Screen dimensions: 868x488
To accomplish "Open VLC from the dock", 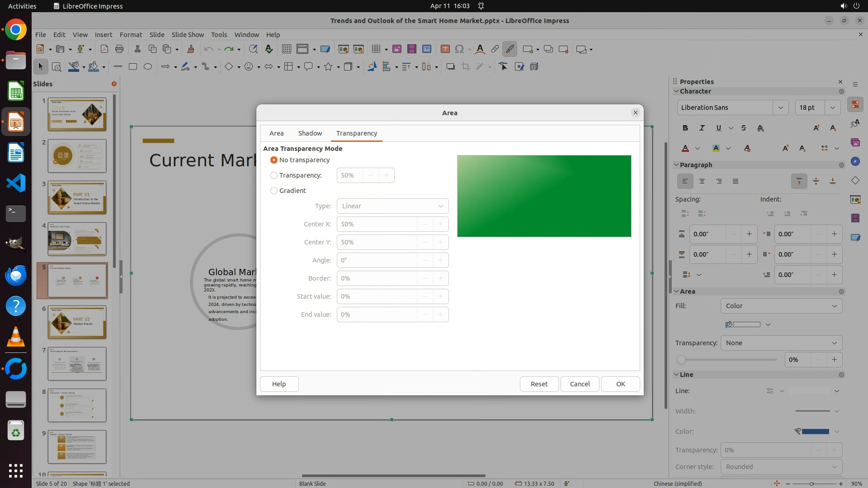I will (x=16, y=338).
